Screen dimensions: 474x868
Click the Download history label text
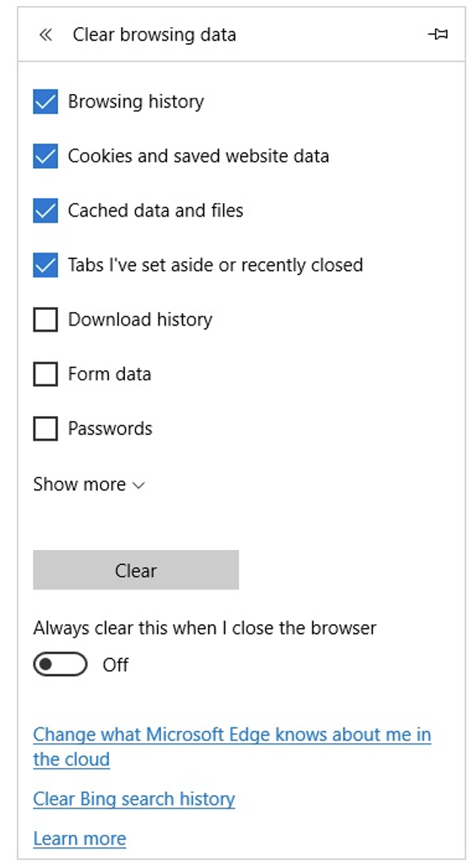pyautogui.click(x=140, y=320)
